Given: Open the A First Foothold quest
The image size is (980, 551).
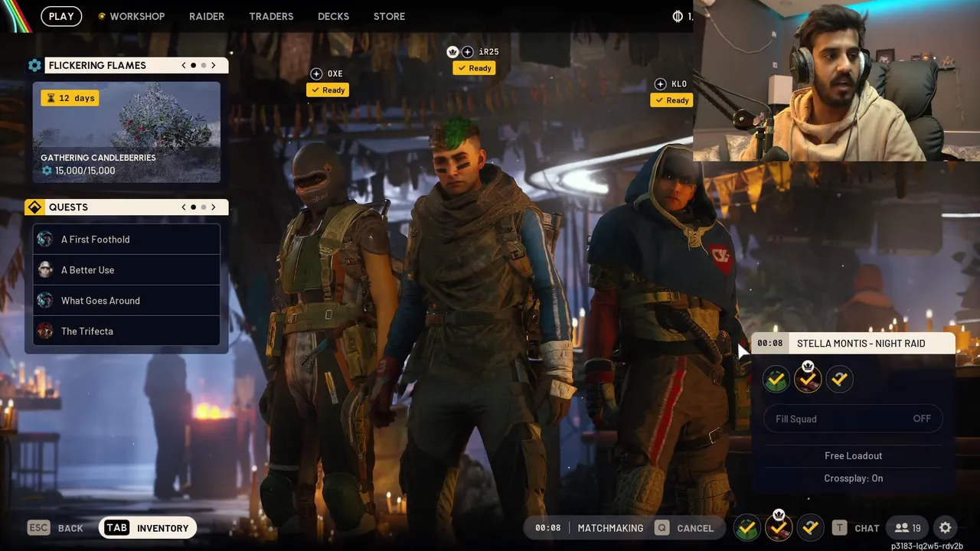Looking at the screenshot, I should click(x=126, y=240).
